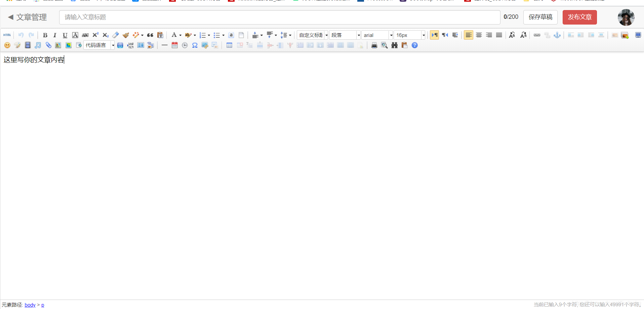Justify the text alignment

499,35
